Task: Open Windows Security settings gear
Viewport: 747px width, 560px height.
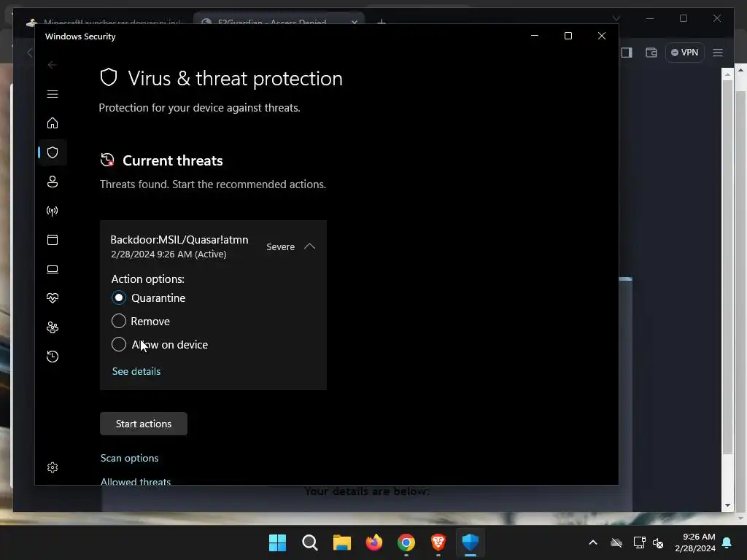Action: point(53,467)
